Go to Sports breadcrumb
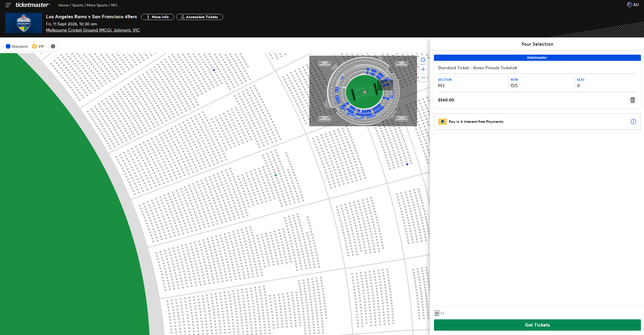 point(77,5)
